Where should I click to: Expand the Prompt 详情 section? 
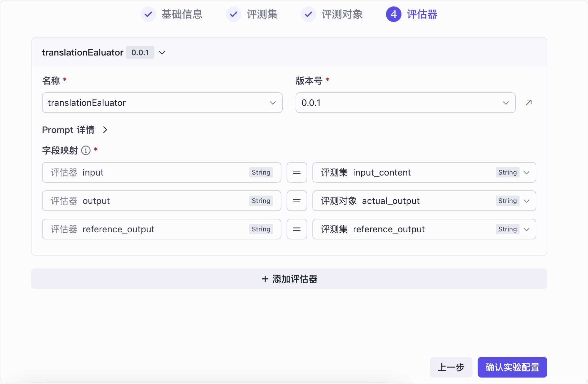pyautogui.click(x=75, y=130)
